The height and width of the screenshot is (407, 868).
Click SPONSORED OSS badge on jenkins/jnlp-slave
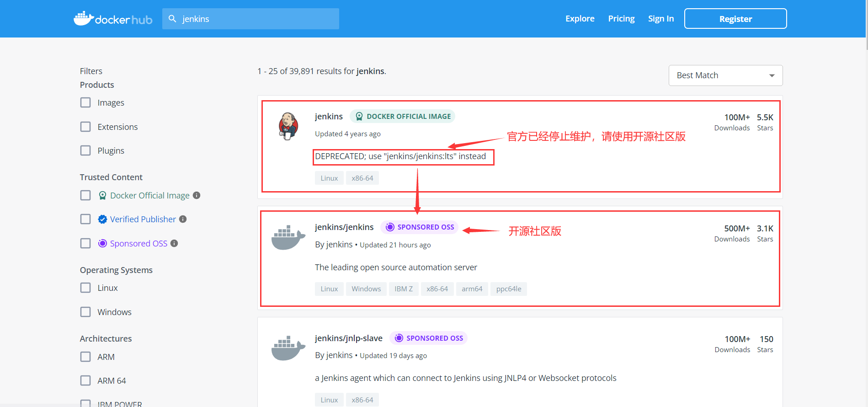click(428, 338)
